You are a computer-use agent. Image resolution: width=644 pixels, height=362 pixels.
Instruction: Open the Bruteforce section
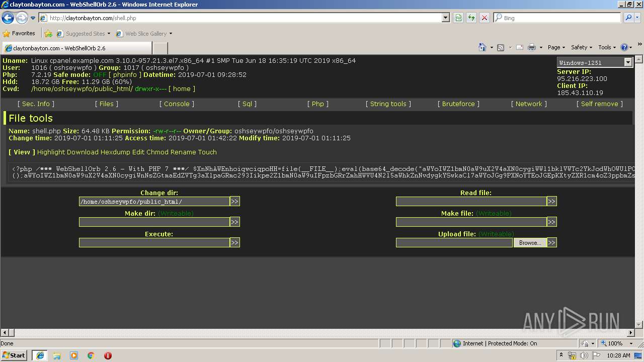458,104
